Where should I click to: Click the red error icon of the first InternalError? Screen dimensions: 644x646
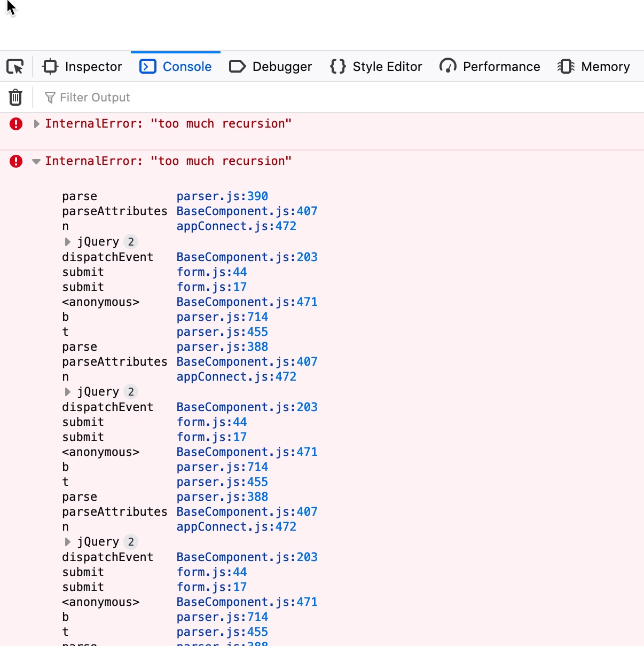(16, 124)
